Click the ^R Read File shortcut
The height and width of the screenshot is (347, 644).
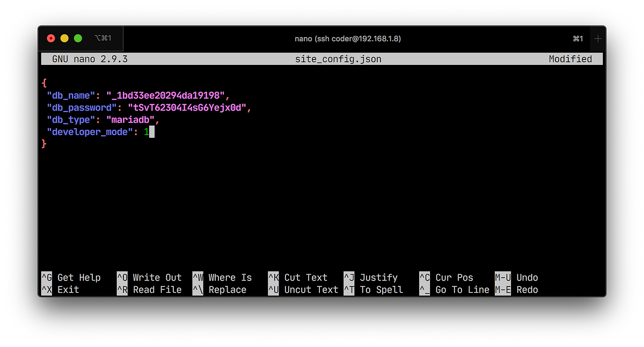pyautogui.click(x=149, y=290)
